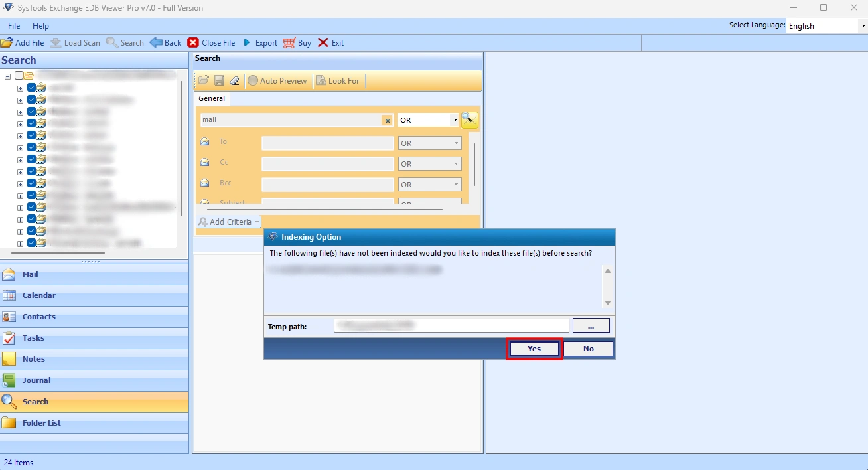Browse temp path with the ... button
The image size is (868, 470).
coord(591,325)
